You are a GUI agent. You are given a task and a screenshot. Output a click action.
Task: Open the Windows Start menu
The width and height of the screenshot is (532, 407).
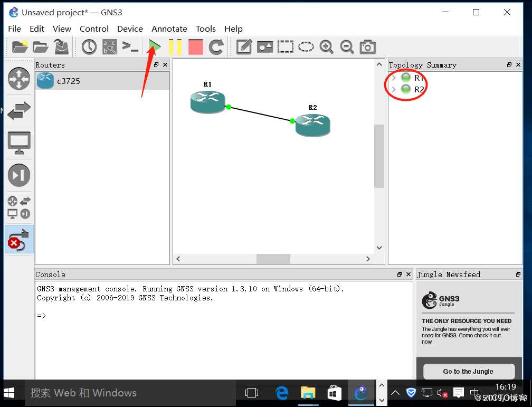pyautogui.click(x=9, y=393)
